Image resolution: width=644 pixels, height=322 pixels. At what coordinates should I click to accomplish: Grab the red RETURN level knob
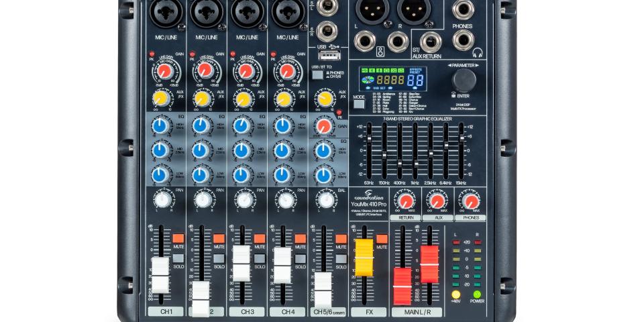[x=406, y=201]
